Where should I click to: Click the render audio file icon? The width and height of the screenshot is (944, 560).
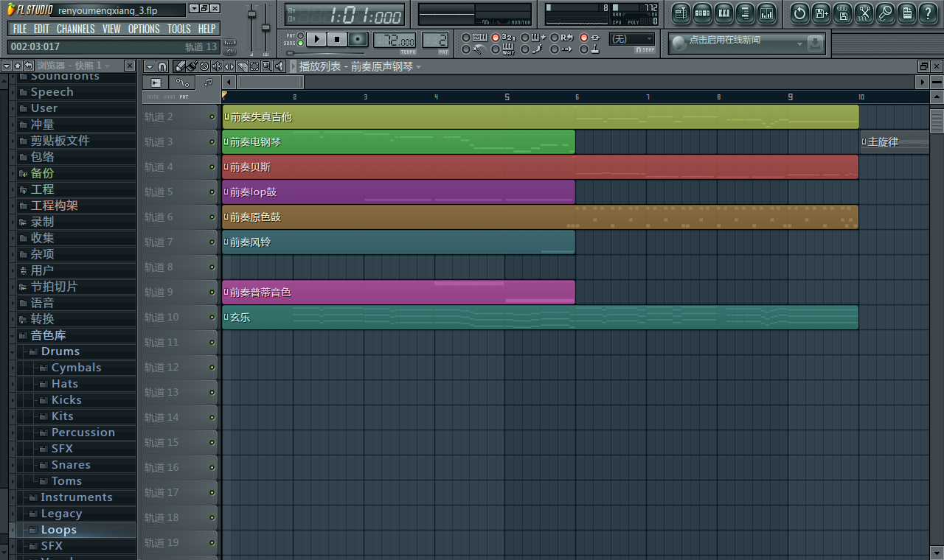[x=842, y=13]
